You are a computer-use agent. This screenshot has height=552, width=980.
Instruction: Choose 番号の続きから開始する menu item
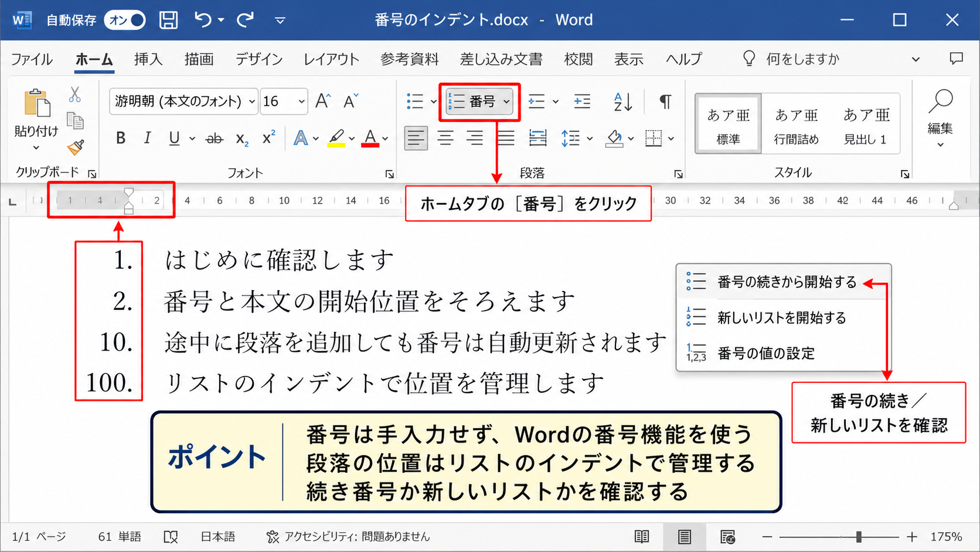[784, 282]
